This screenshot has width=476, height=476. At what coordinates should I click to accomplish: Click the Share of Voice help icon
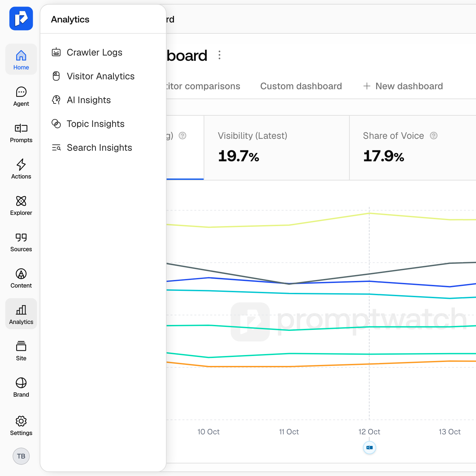(x=434, y=136)
